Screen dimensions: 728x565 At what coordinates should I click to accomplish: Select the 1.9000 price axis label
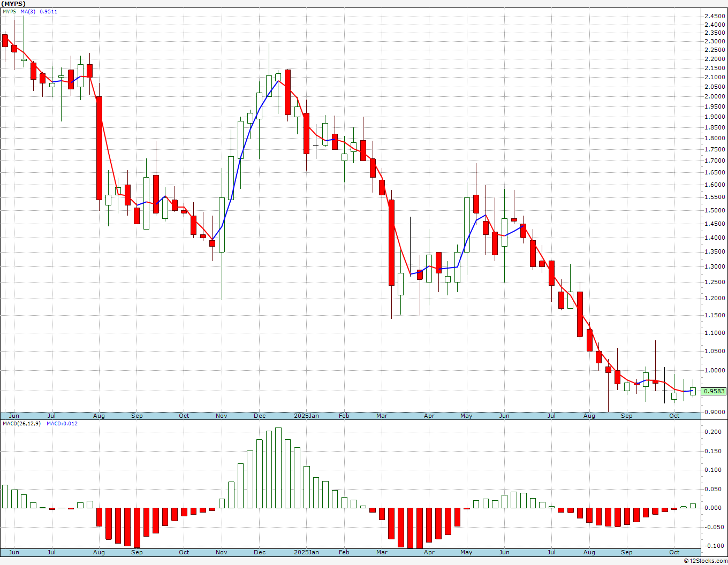(x=715, y=117)
